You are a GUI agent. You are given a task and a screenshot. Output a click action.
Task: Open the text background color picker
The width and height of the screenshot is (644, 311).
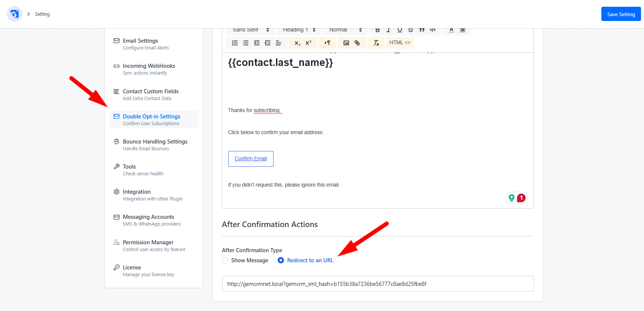(463, 30)
